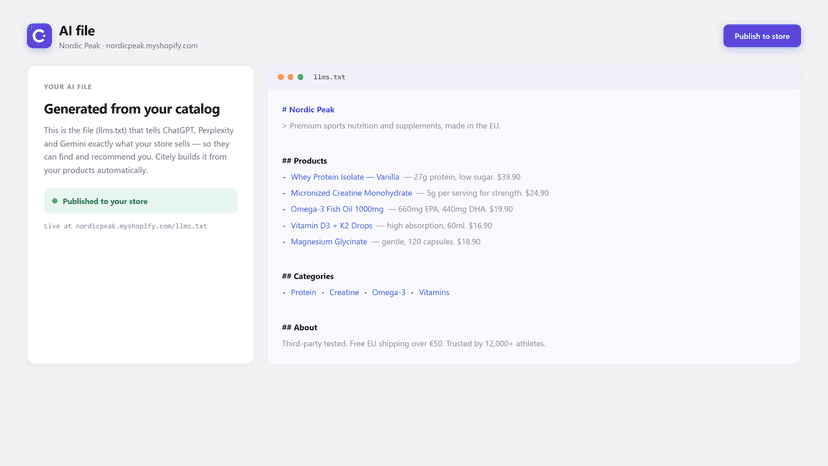Click Generated from your catalog heading

pyautogui.click(x=131, y=109)
